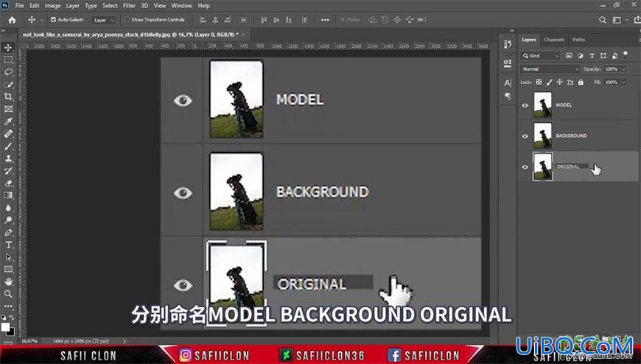Toggle visibility of ORIGINAL layer
The width and height of the screenshot is (641, 364).
click(525, 167)
